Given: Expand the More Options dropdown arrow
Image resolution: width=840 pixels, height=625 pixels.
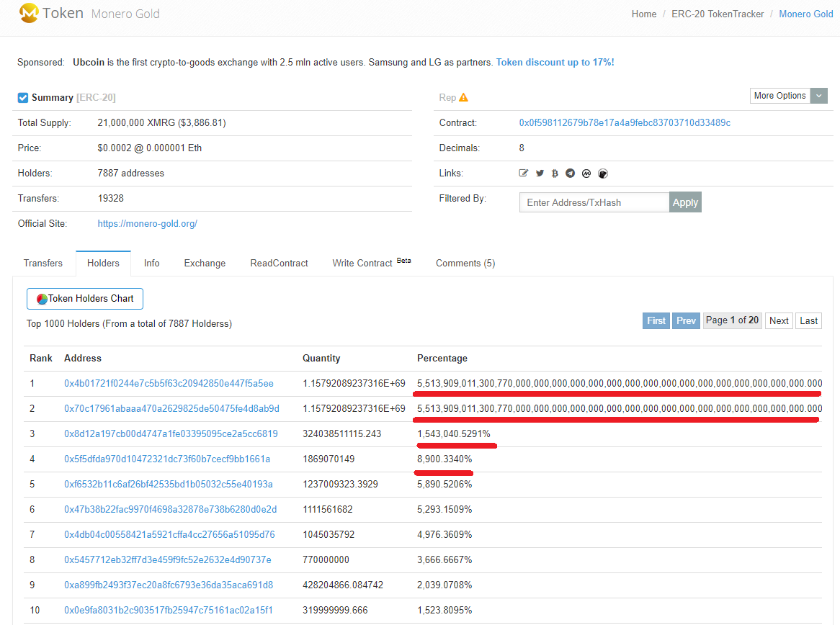Looking at the screenshot, I should [818, 96].
